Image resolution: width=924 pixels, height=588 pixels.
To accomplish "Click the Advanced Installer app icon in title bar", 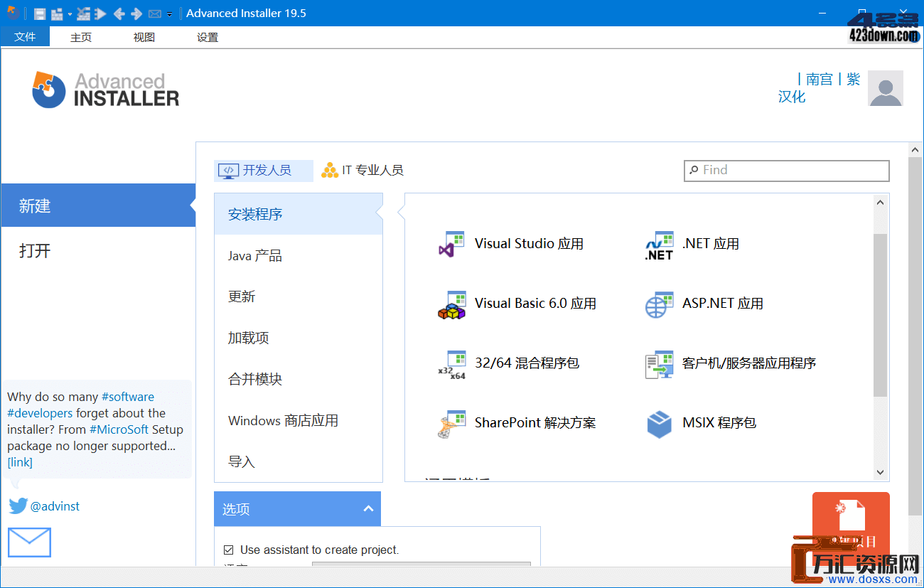I will (x=13, y=13).
